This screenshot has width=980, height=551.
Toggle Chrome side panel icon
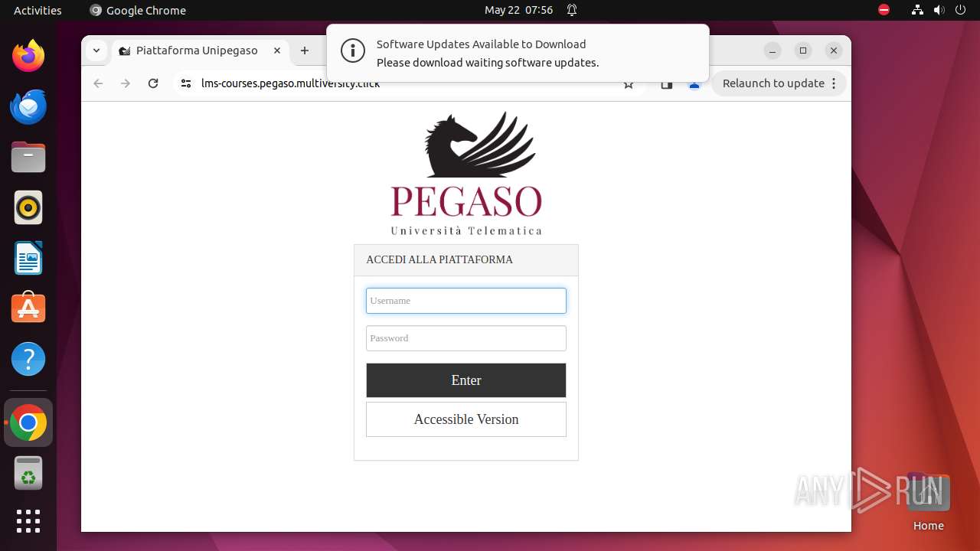667,84
